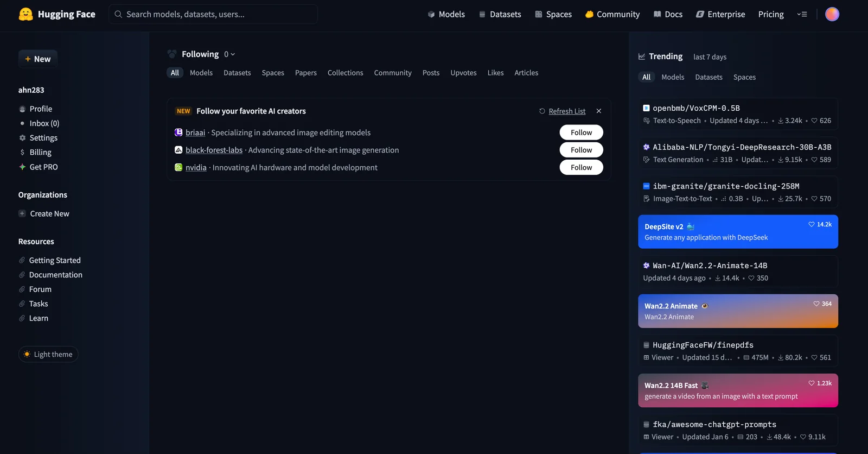This screenshot has height=454, width=868.
Task: Expand the Following dropdown
Action: [x=229, y=54]
